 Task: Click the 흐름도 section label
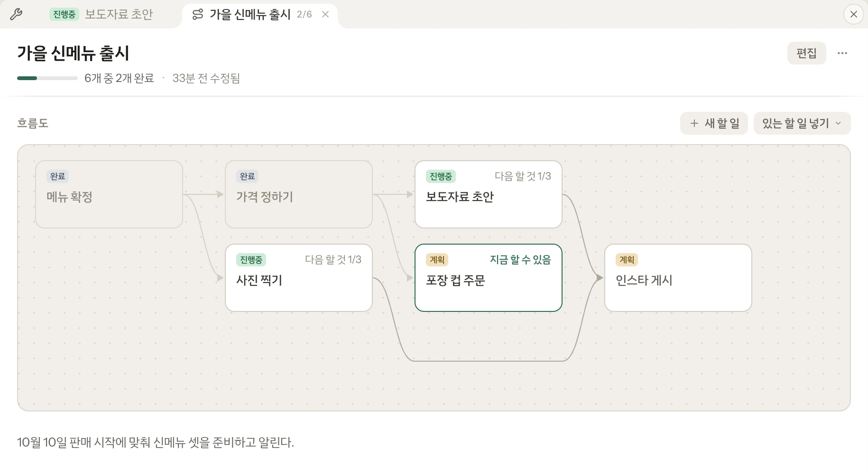[33, 123]
